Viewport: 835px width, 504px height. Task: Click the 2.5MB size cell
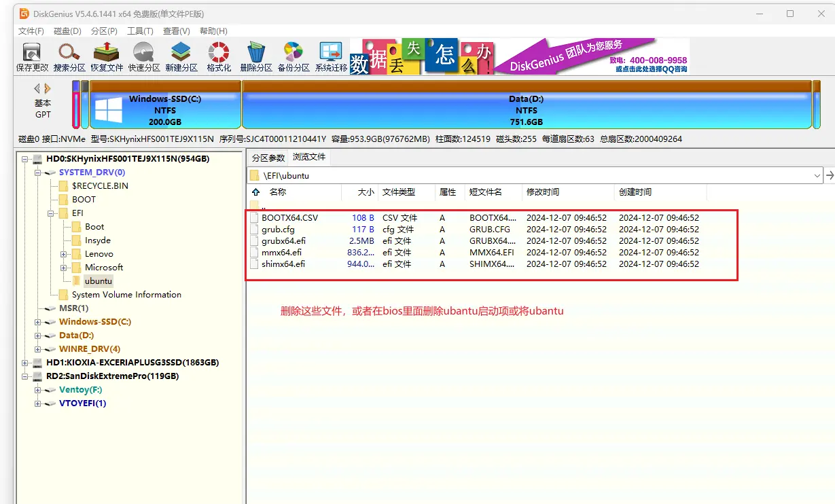coord(361,241)
